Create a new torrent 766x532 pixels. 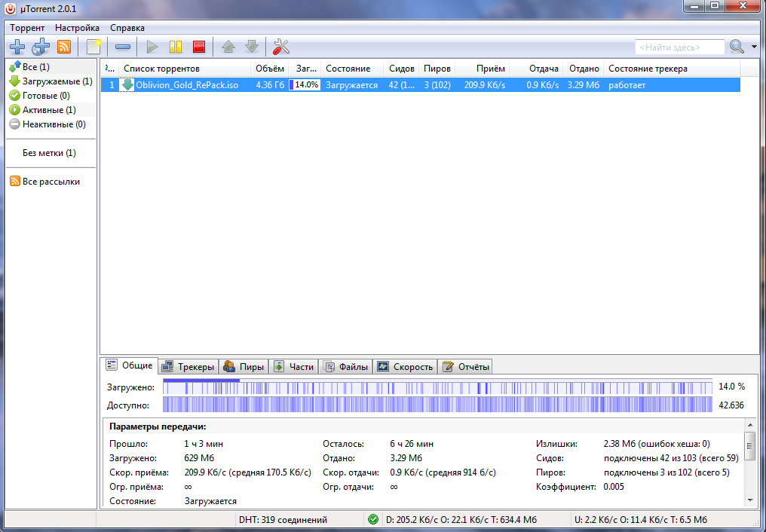(x=92, y=46)
